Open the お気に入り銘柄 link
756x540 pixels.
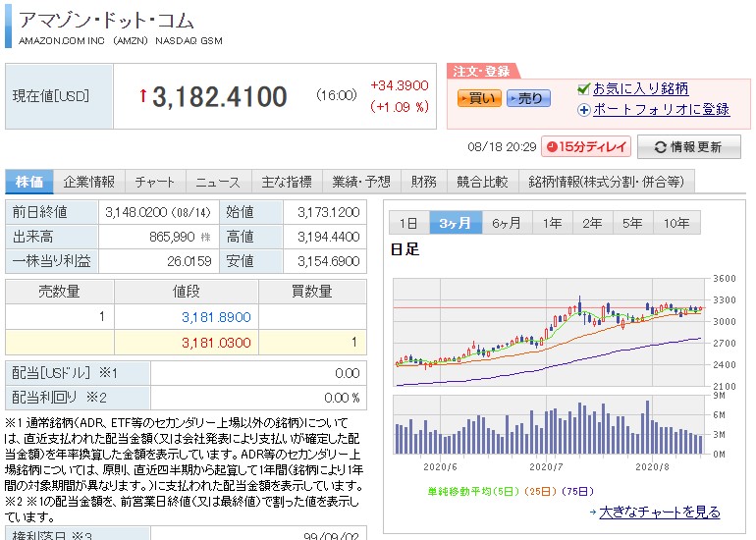tap(640, 88)
